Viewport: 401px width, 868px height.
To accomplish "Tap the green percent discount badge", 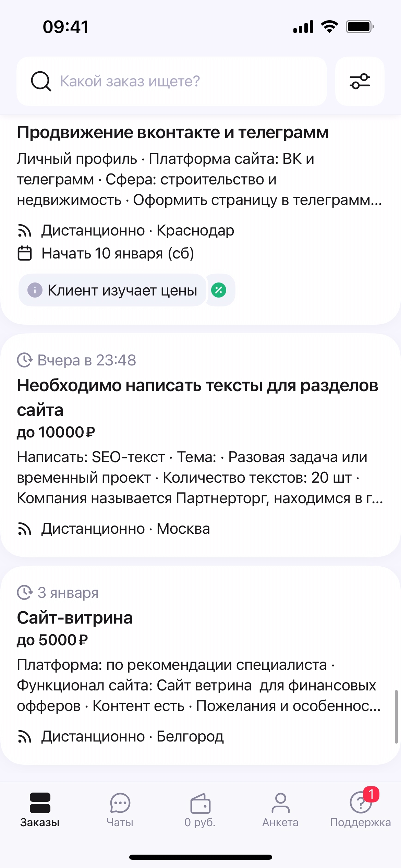I will pyautogui.click(x=219, y=290).
